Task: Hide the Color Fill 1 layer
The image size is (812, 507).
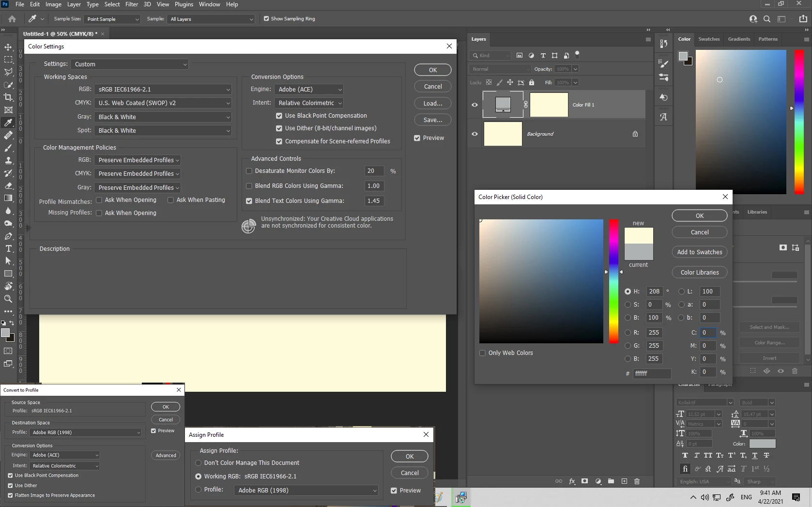Action: click(475, 105)
